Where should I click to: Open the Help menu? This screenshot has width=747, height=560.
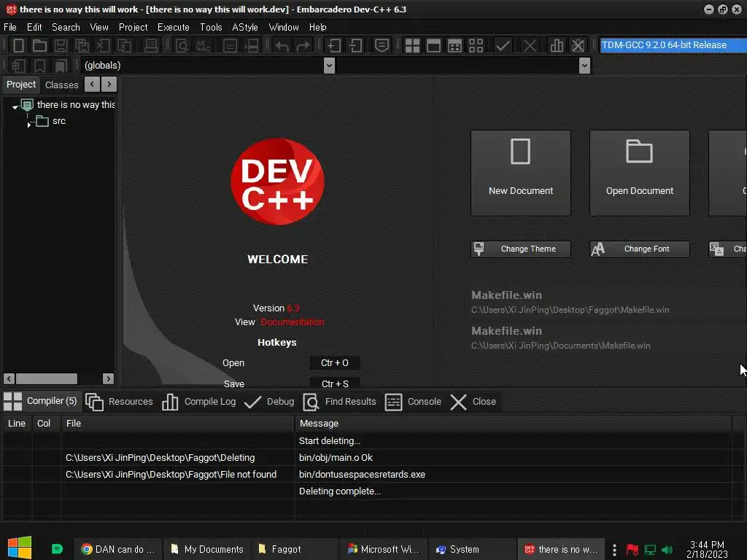coord(318,27)
